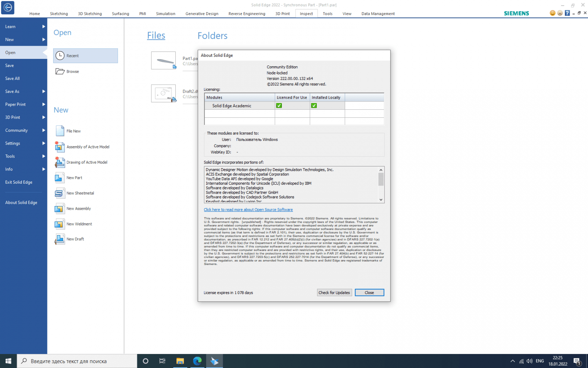The height and width of the screenshot is (368, 588).
Task: Click the Save All sidebar item
Action: 12,78
